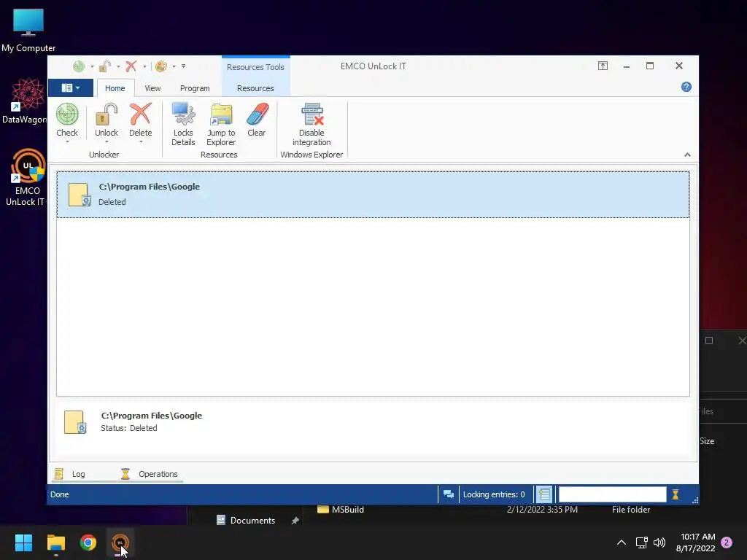This screenshot has width=747, height=560.
Task: Click quick access skin palette icon
Action: 161,66
